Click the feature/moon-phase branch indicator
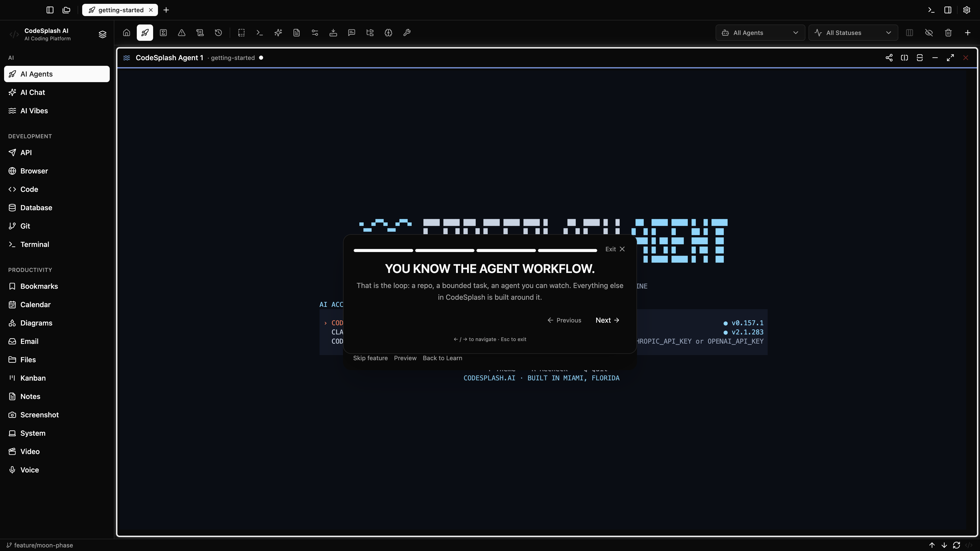The image size is (980, 551). click(40, 545)
